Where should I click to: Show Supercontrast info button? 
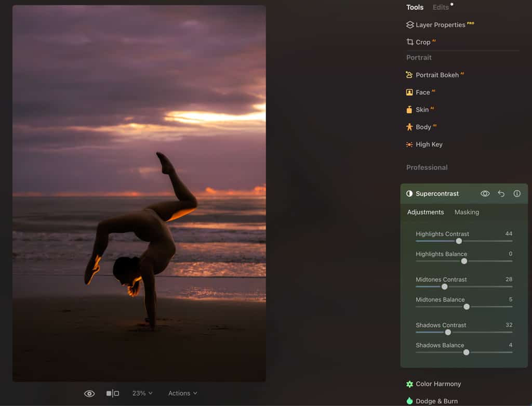[517, 193]
